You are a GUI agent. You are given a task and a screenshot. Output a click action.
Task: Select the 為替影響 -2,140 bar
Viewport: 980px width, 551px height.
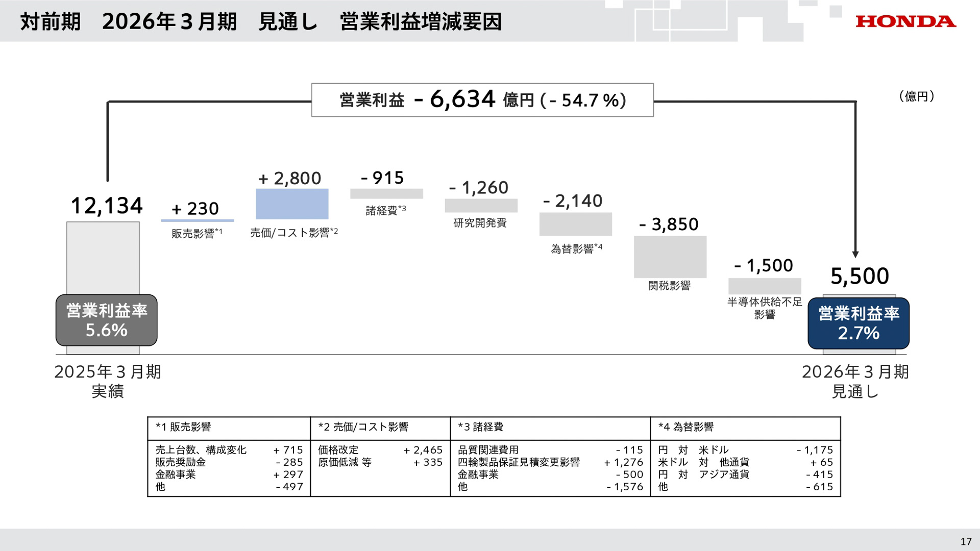point(575,224)
